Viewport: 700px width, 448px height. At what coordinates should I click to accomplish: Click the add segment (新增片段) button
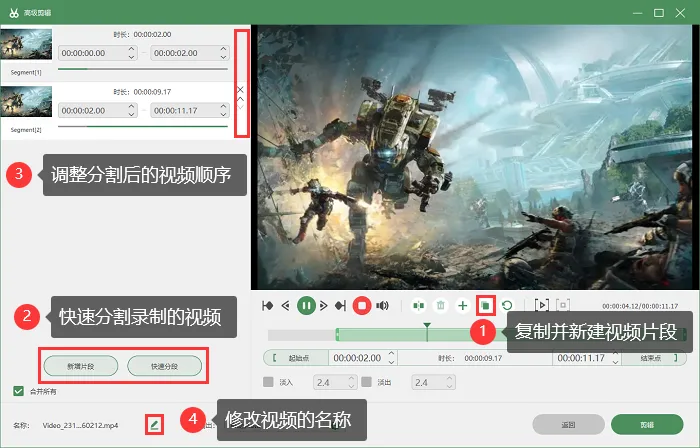81,366
